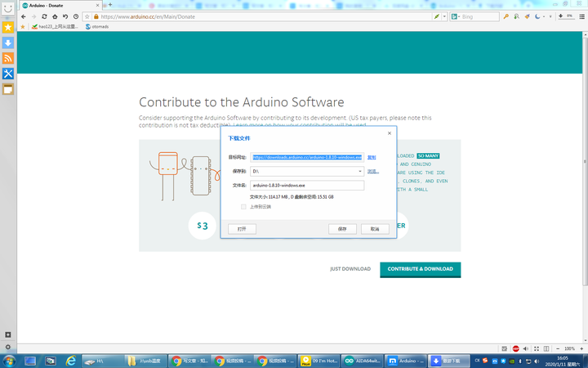Image resolution: width=588 pixels, height=368 pixels.
Task: Open the RSS feed reader in sidebar
Action: 8,58
